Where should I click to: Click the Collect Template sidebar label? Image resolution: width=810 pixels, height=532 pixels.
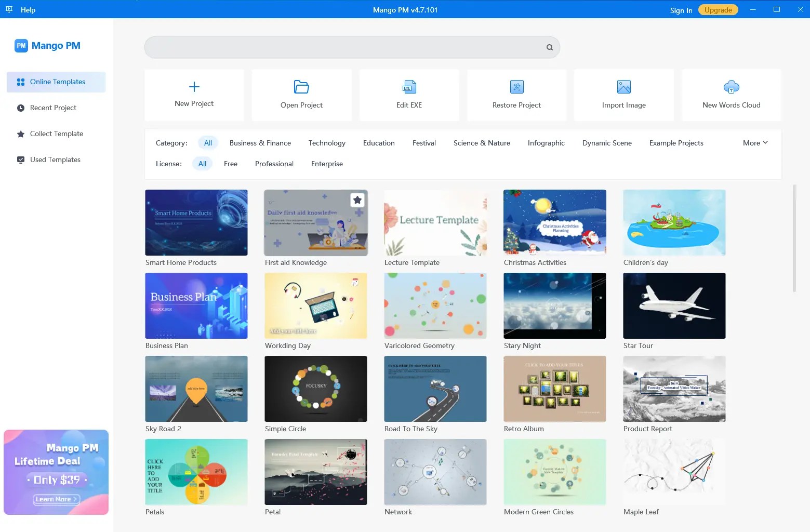click(57, 134)
